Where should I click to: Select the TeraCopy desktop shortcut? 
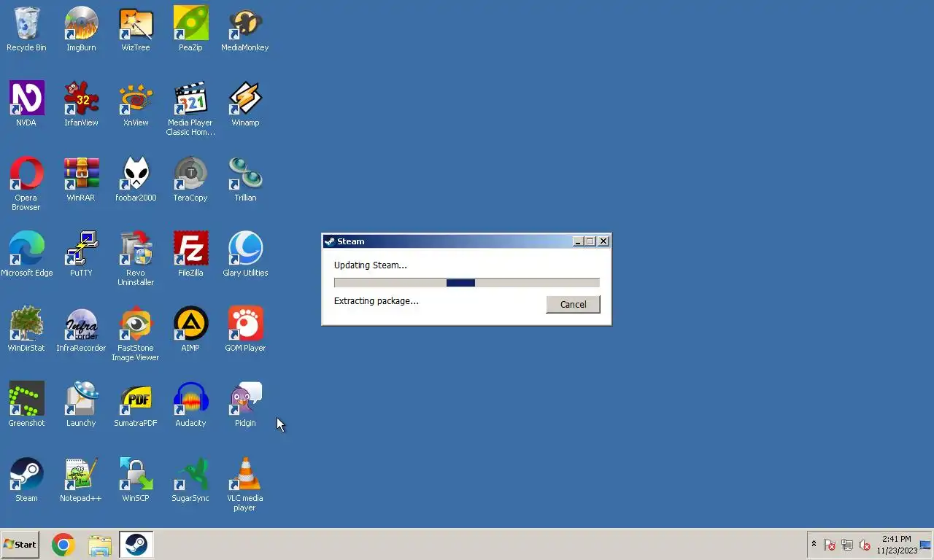(x=190, y=179)
